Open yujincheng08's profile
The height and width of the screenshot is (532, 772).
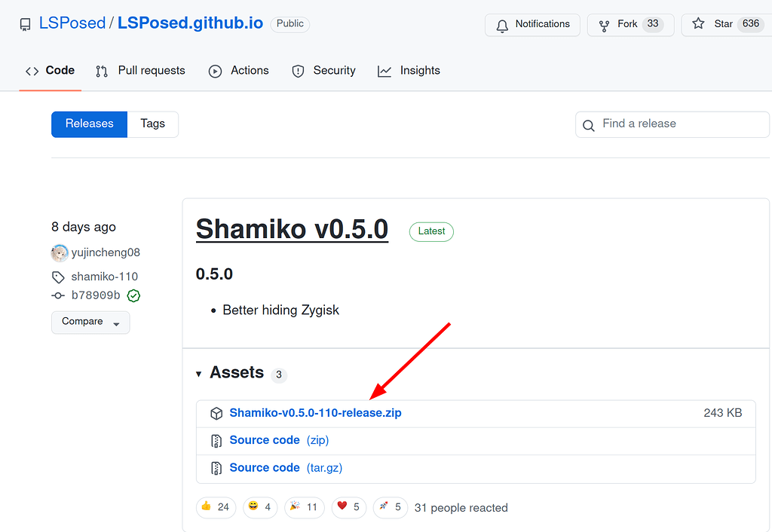tap(104, 252)
